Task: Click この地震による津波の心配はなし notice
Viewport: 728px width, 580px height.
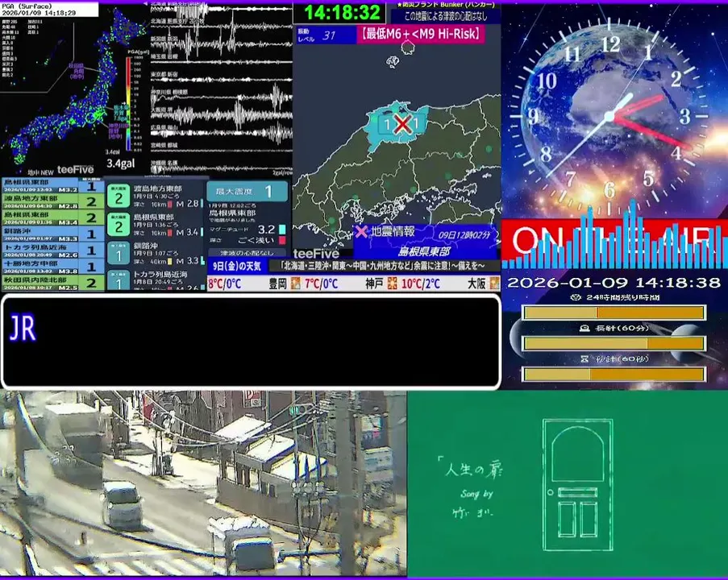Action: 446,16
